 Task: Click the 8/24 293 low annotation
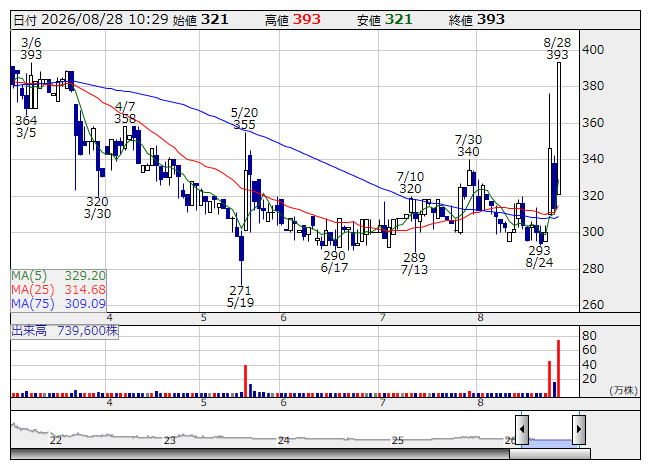[x=539, y=256]
